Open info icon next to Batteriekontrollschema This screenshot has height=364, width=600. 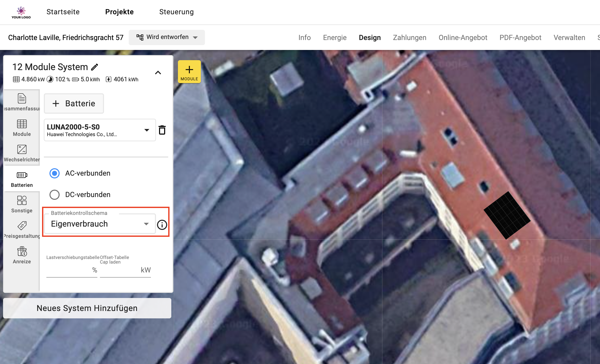click(162, 225)
